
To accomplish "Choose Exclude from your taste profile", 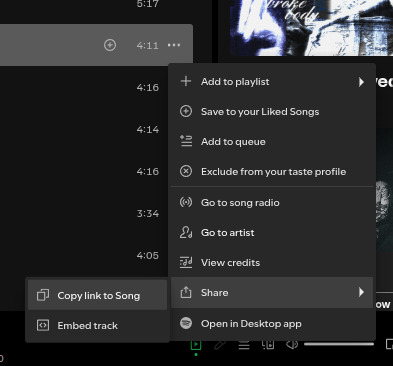I will point(272,172).
